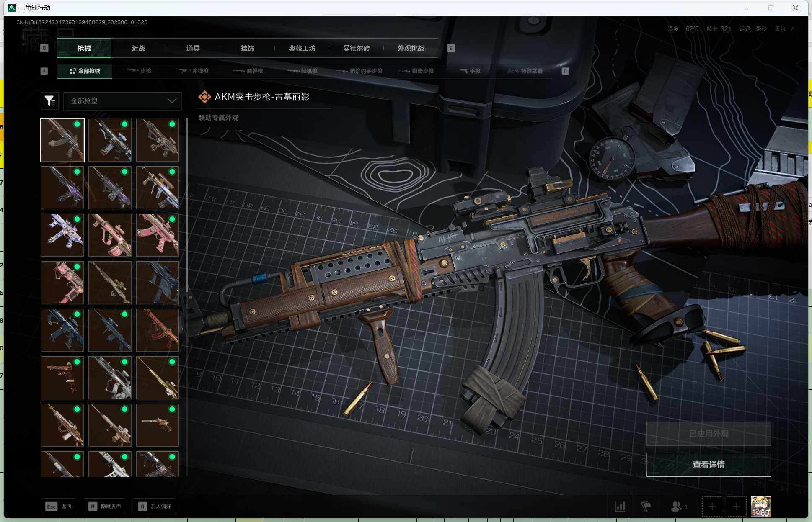This screenshot has width=812, height=522.
Task: Switch to the 近战 melee tab
Action: coord(138,48)
